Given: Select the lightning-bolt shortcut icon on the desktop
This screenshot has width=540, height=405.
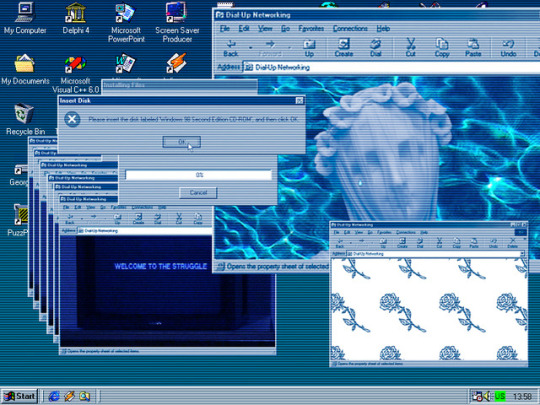Looking at the screenshot, I should pos(176,63).
